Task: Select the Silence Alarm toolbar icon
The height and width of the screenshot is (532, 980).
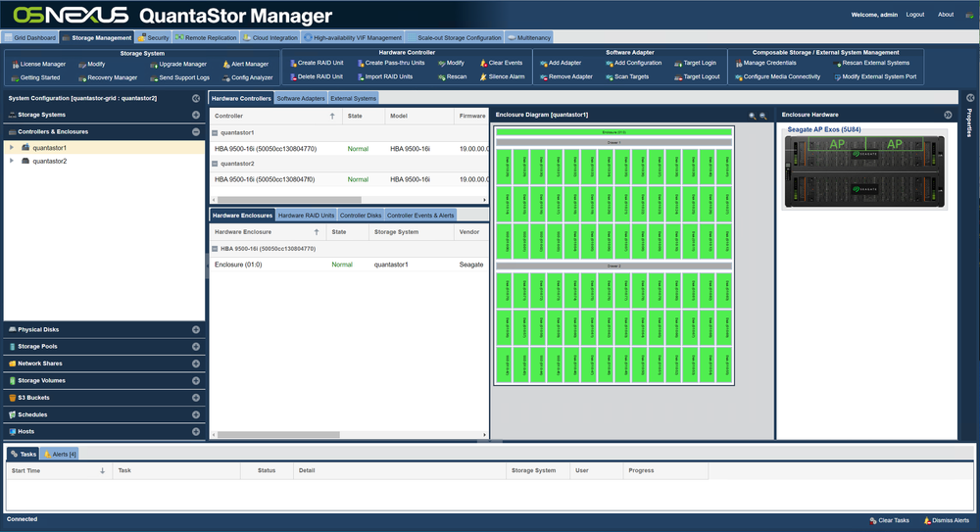Action: (x=483, y=76)
